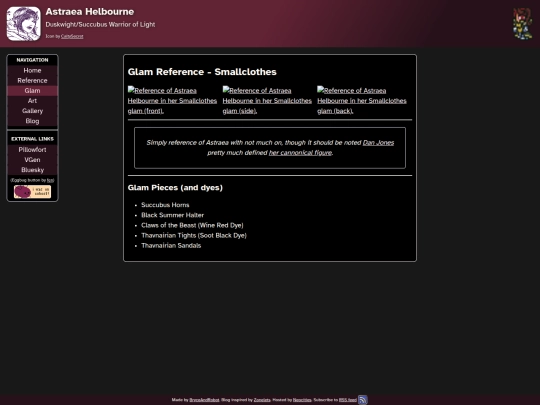Navigate to the Gallery page
540x405 pixels.
click(x=32, y=111)
